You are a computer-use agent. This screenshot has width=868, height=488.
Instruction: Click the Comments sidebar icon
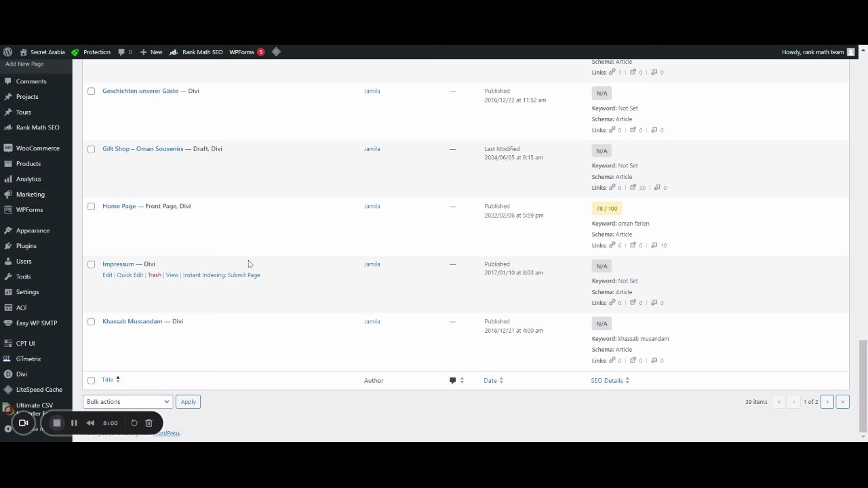coord(8,81)
